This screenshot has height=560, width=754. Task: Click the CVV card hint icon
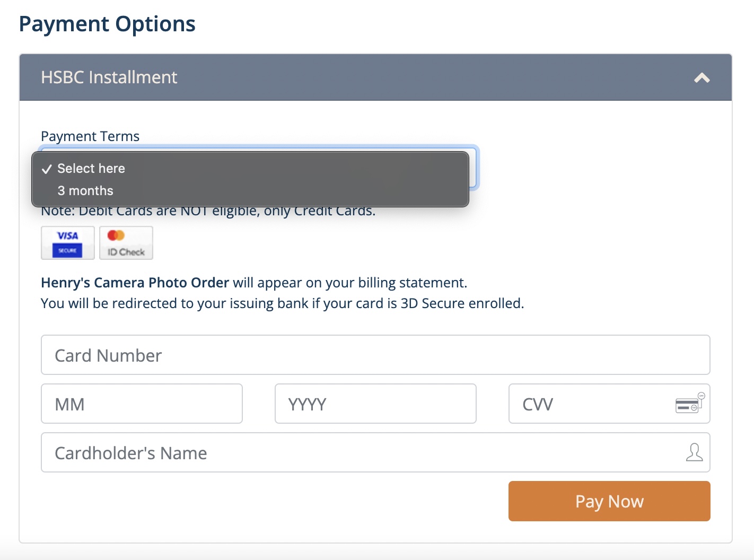click(690, 403)
